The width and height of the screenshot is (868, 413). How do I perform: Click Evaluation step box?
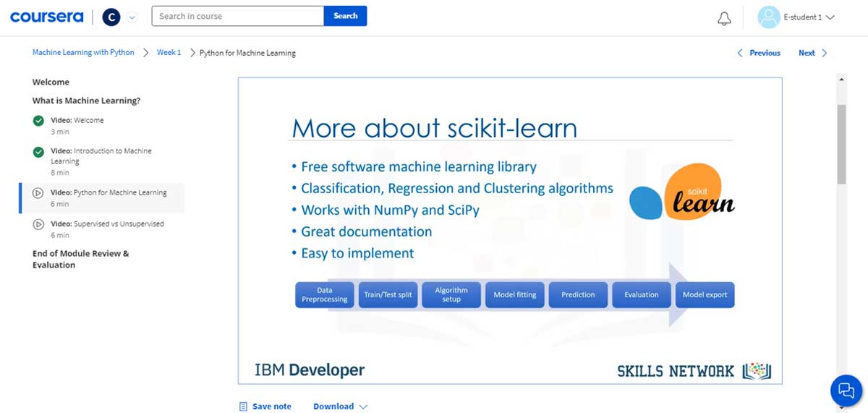(x=642, y=294)
